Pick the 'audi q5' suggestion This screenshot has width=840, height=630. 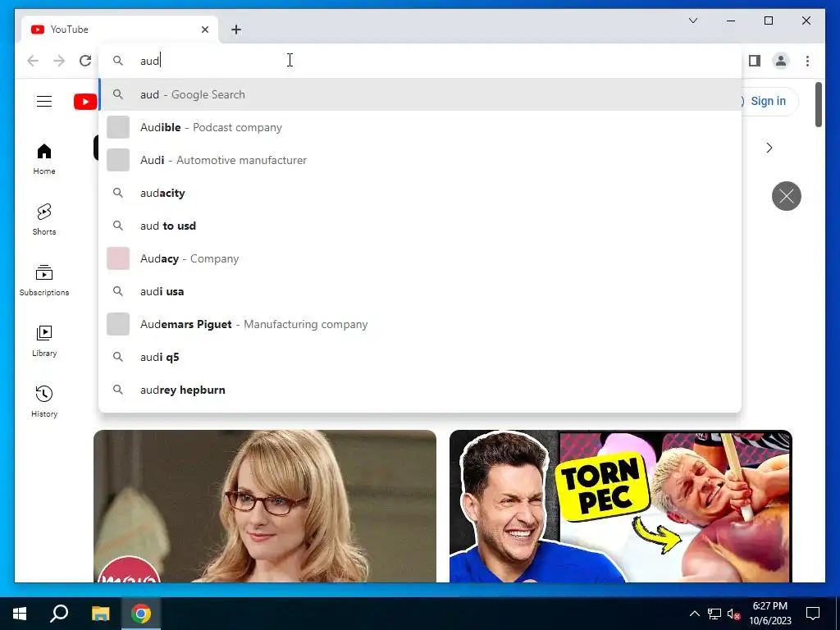pos(420,358)
